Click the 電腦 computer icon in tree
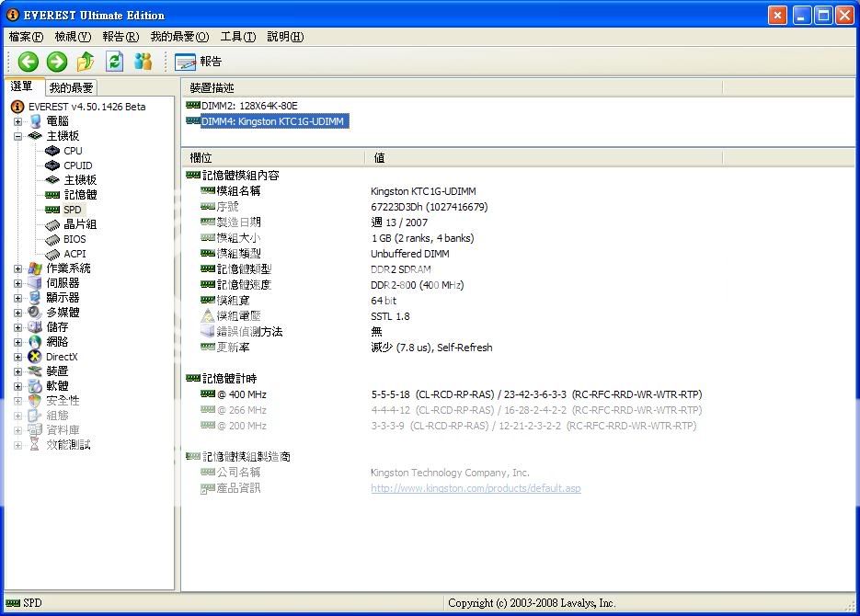This screenshot has width=860, height=616. pyautogui.click(x=35, y=121)
